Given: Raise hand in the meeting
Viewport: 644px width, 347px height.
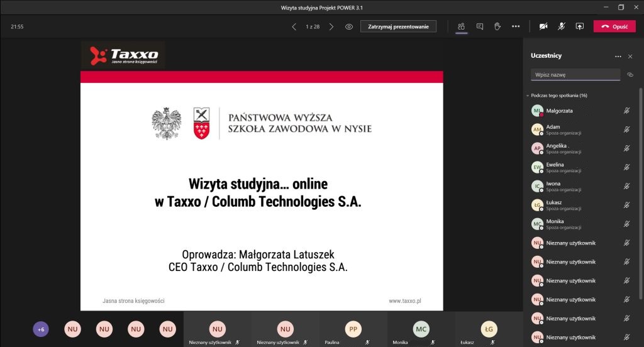Looking at the screenshot, I should (x=497, y=26).
